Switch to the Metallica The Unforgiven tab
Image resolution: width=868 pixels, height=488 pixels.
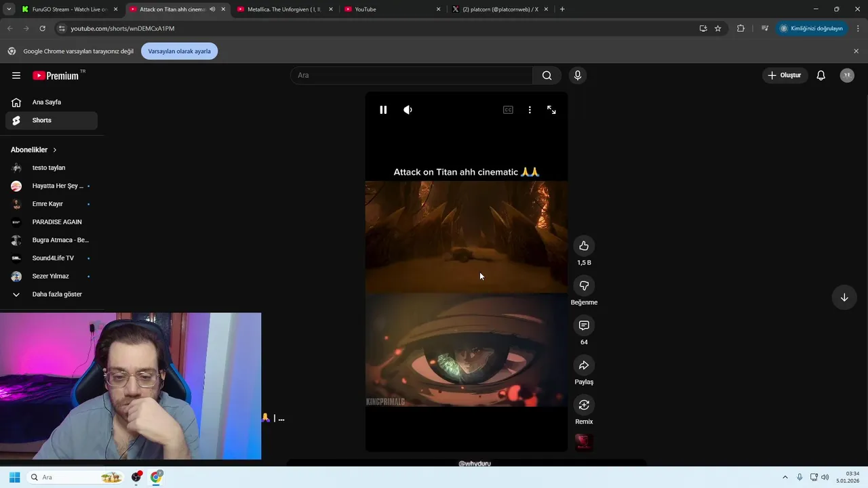(285, 9)
